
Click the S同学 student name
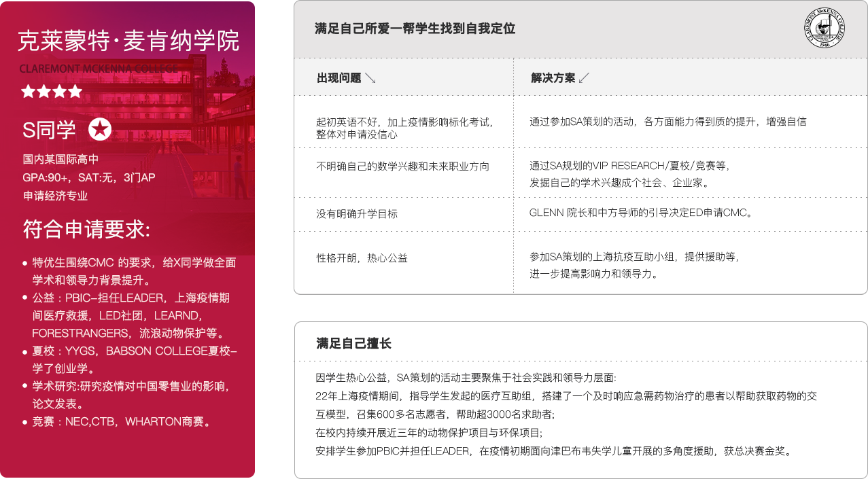pyautogui.click(x=49, y=128)
